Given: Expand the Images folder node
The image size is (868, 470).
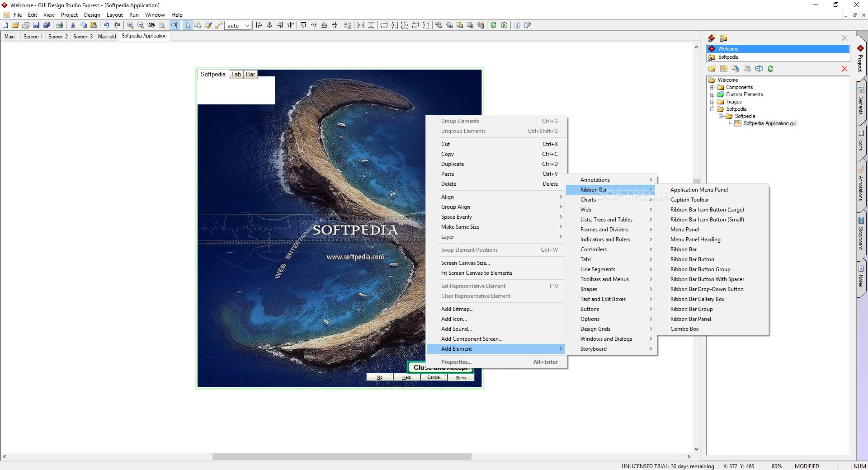Looking at the screenshot, I should point(712,102).
